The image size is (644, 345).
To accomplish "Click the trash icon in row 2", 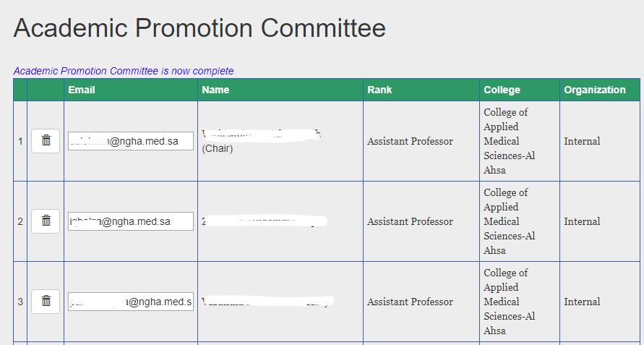I will click(46, 221).
